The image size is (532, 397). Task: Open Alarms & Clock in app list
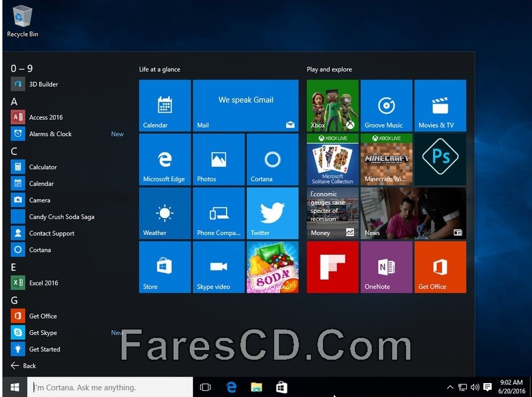pos(68,134)
